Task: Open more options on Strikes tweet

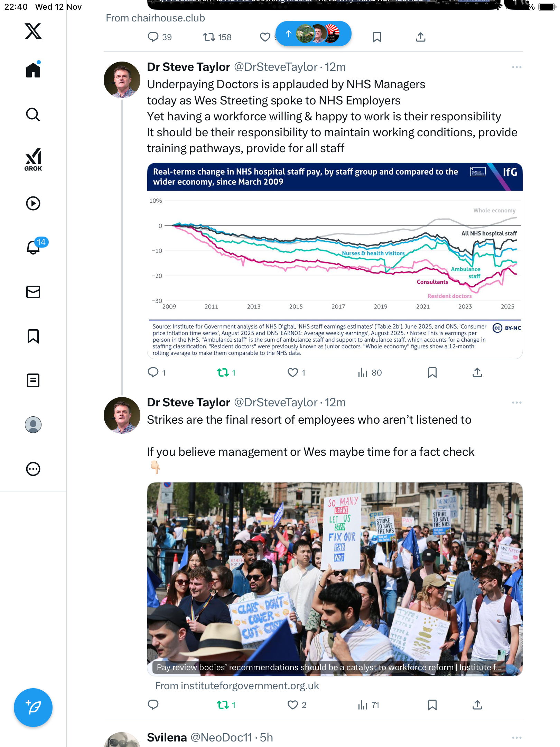Action: 516,403
